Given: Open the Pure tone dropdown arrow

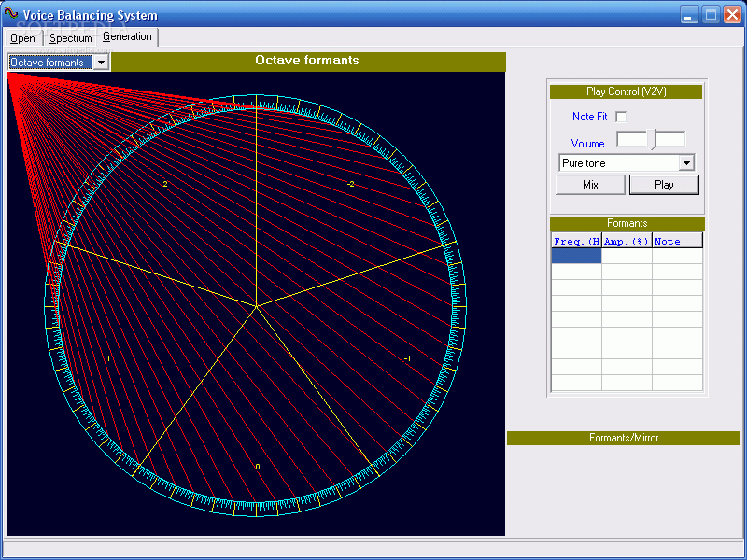Looking at the screenshot, I should [x=686, y=163].
